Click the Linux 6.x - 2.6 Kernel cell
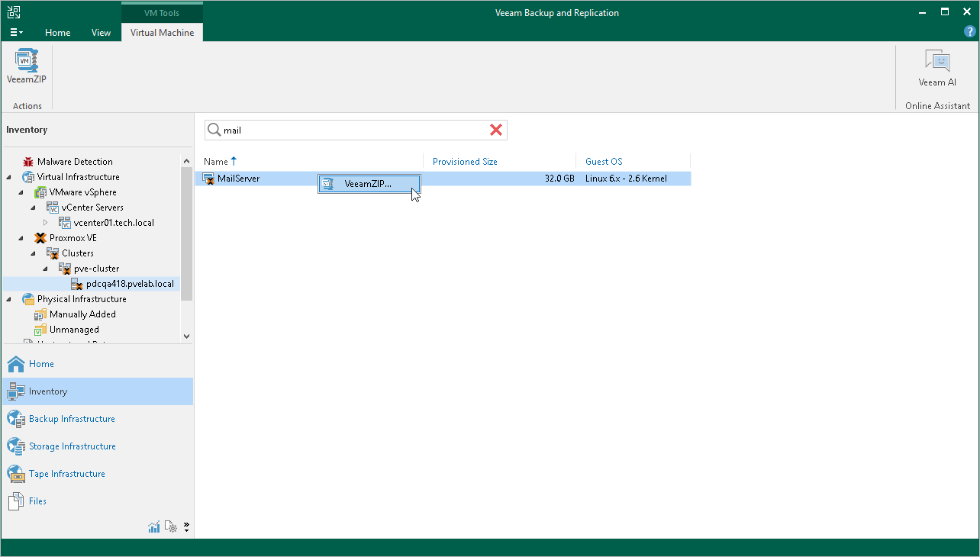This screenshot has height=557, width=980. point(626,179)
